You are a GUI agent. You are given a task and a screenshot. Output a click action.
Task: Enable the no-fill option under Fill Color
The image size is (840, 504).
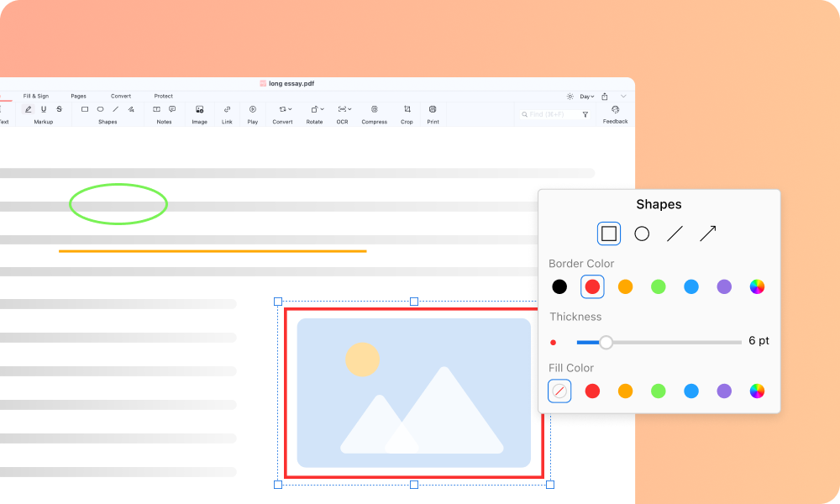[x=559, y=391]
